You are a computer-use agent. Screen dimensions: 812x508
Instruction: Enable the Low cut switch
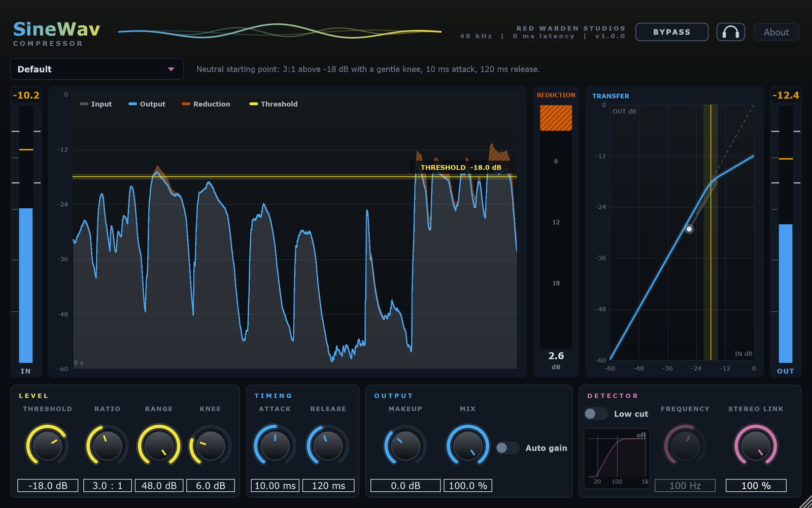596,414
